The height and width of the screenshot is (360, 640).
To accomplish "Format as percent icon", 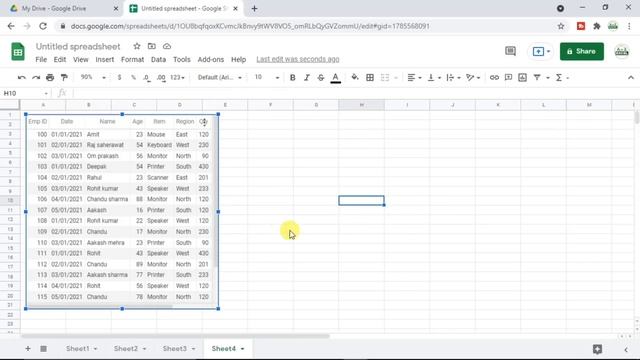I will pos(133,78).
